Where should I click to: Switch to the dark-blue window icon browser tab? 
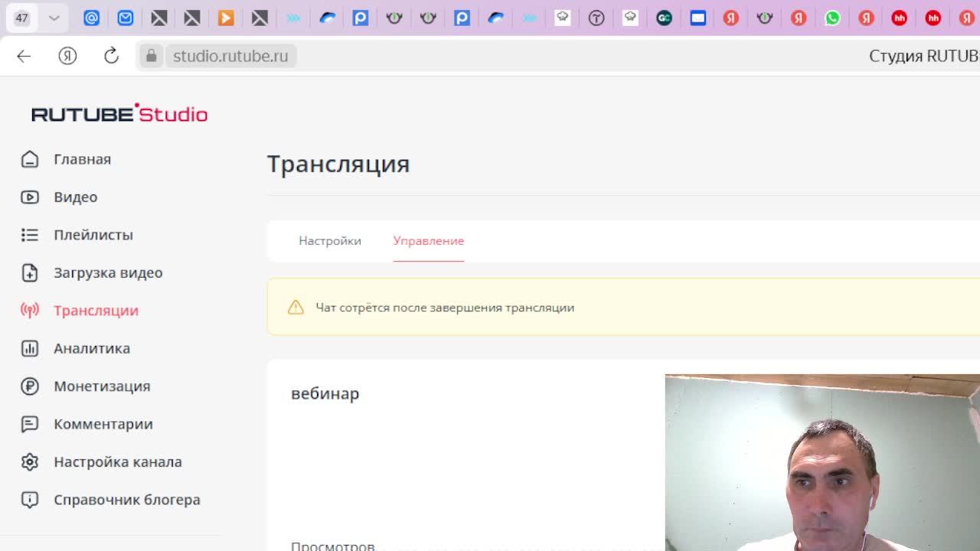coord(697,18)
